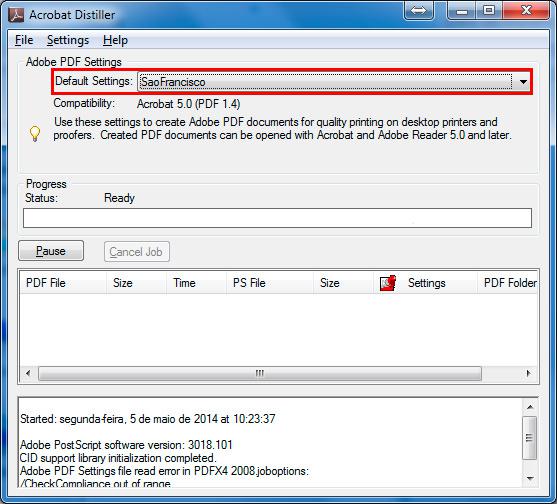
Task: Expand the Default Settings dropdown arrow
Action: coord(523,82)
